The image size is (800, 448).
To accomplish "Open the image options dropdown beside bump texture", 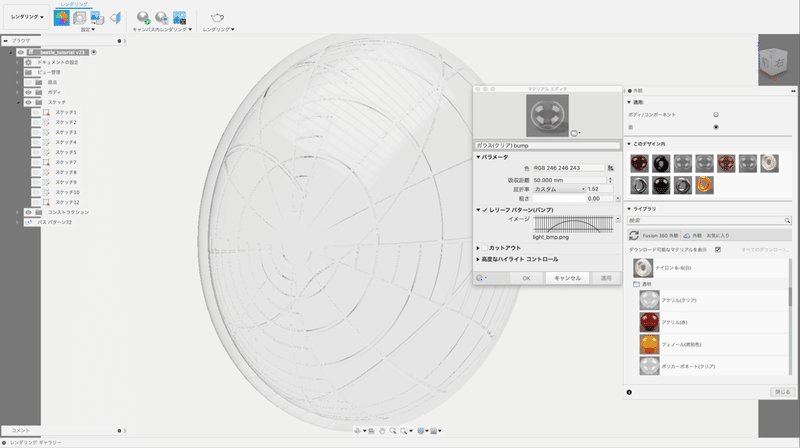I will coord(617,219).
